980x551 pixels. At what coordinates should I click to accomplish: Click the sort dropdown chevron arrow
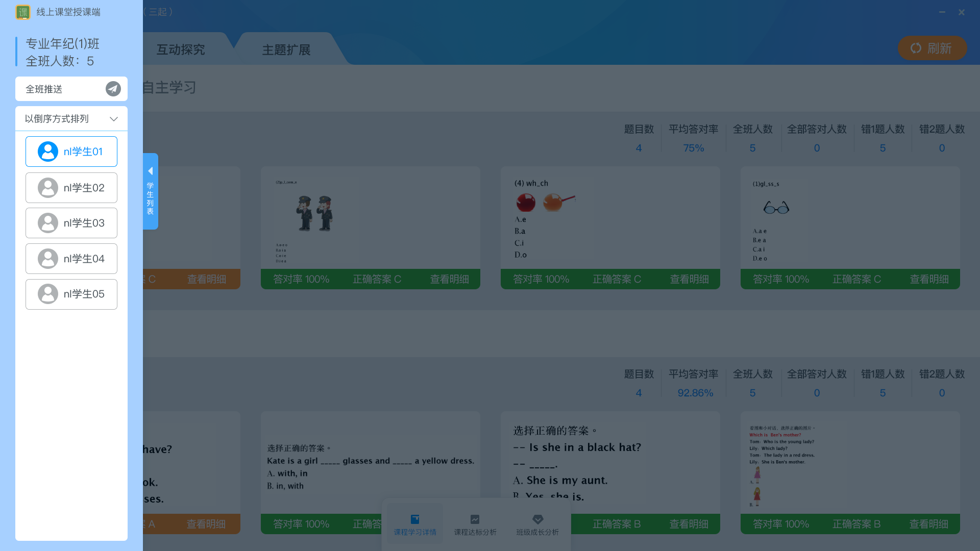(114, 119)
